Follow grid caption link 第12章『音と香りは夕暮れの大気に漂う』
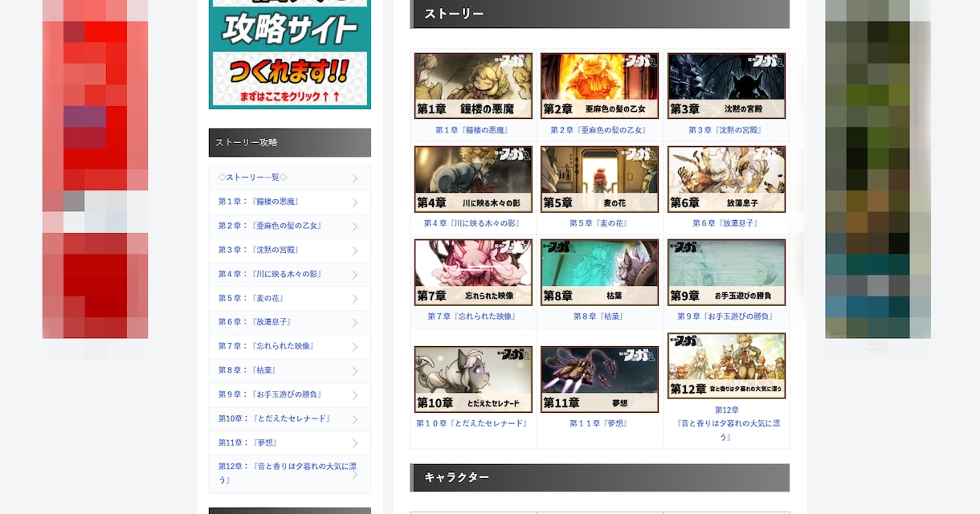Image resolution: width=980 pixels, height=514 pixels. tap(726, 423)
